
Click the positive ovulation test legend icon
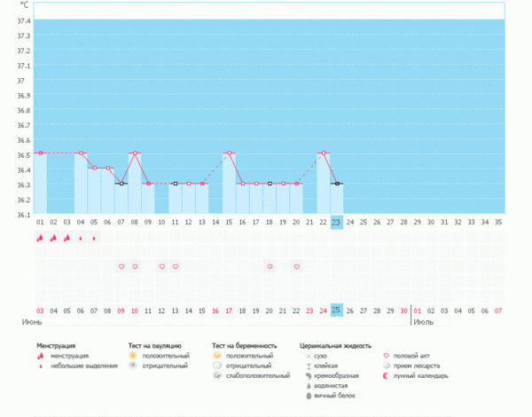click(x=134, y=355)
